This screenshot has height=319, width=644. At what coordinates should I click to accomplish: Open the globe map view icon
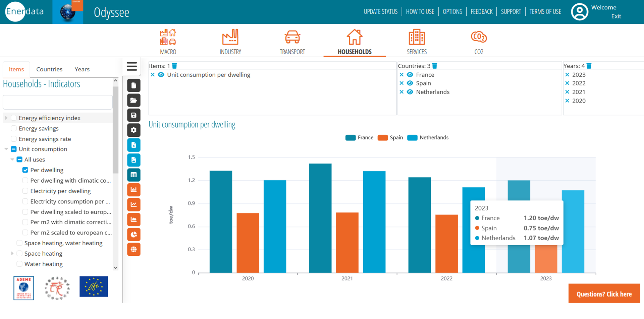pyautogui.click(x=133, y=249)
